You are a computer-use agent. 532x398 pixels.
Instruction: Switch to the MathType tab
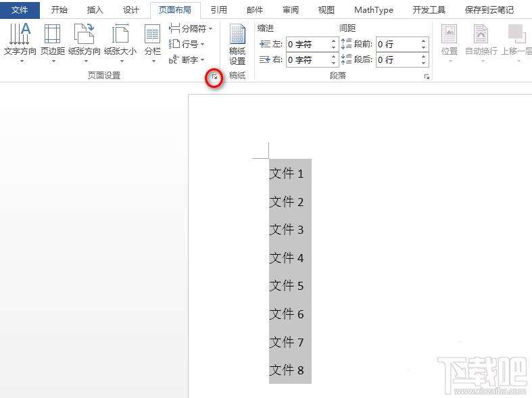tap(374, 10)
